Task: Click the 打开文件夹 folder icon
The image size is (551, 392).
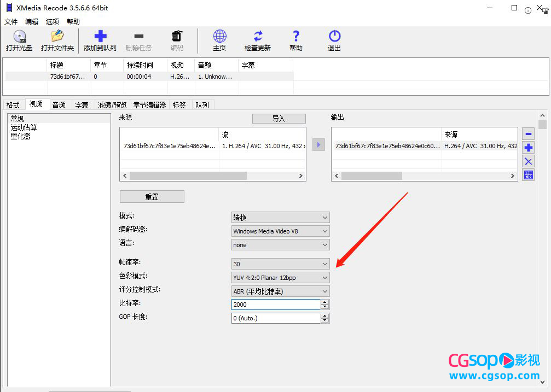Action: click(57, 37)
